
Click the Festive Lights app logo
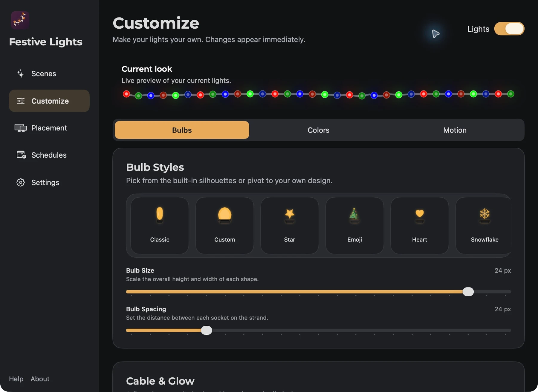20,20
